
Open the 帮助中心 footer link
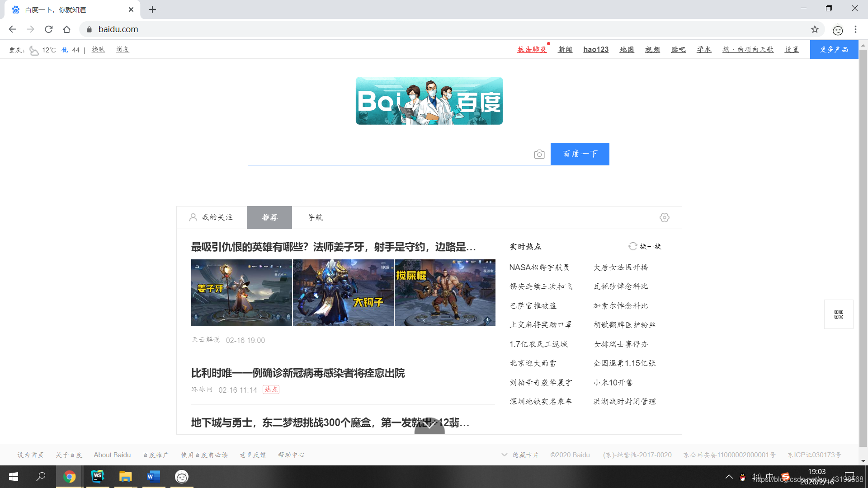click(x=292, y=455)
